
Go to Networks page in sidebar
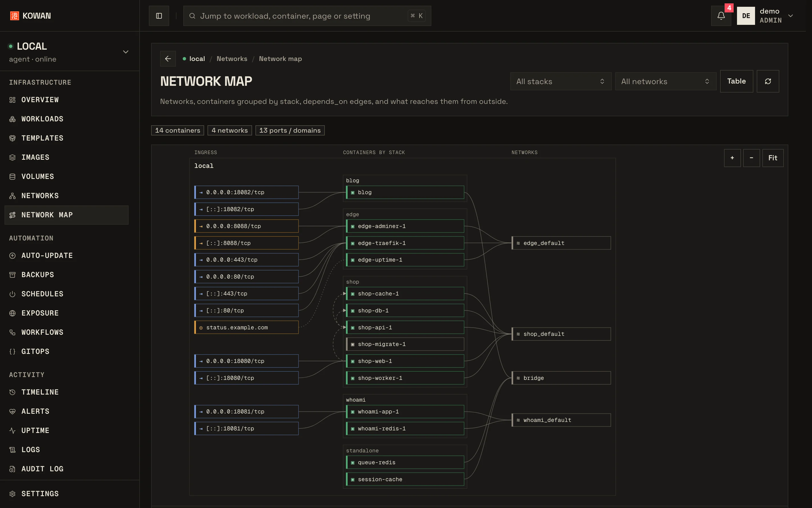[x=67, y=196]
